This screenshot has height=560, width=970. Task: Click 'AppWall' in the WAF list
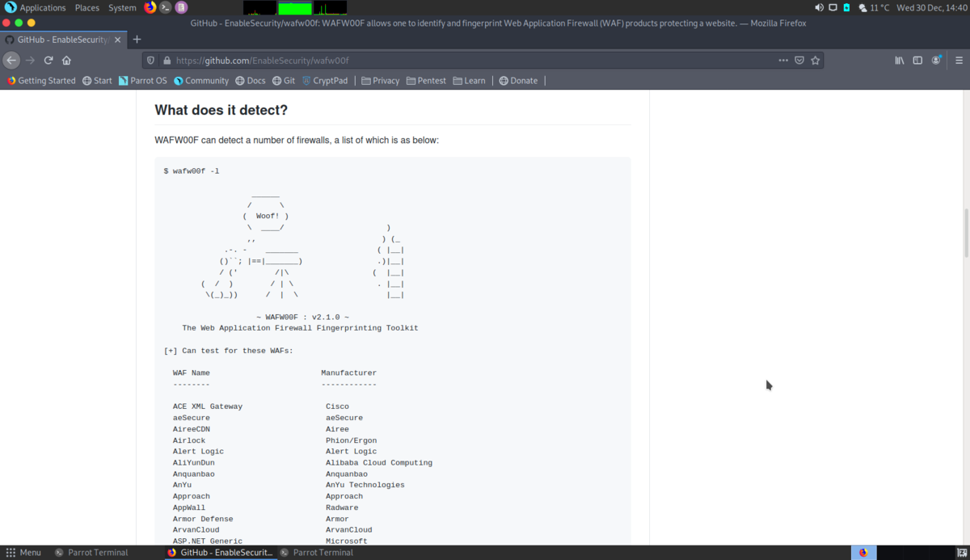tap(189, 507)
